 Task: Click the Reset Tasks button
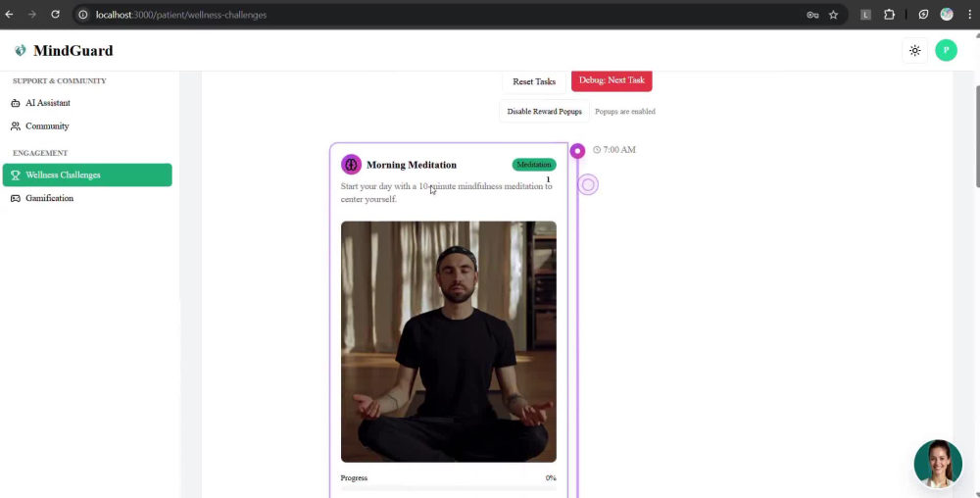pyautogui.click(x=534, y=81)
